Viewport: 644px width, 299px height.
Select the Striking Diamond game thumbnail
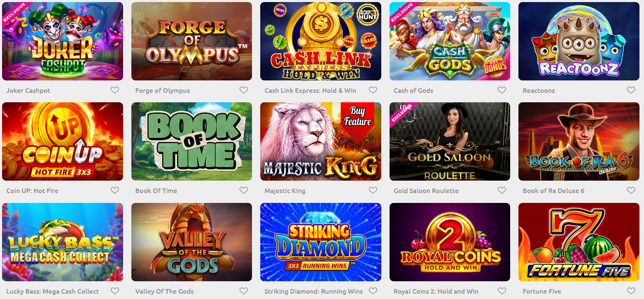[321, 242]
